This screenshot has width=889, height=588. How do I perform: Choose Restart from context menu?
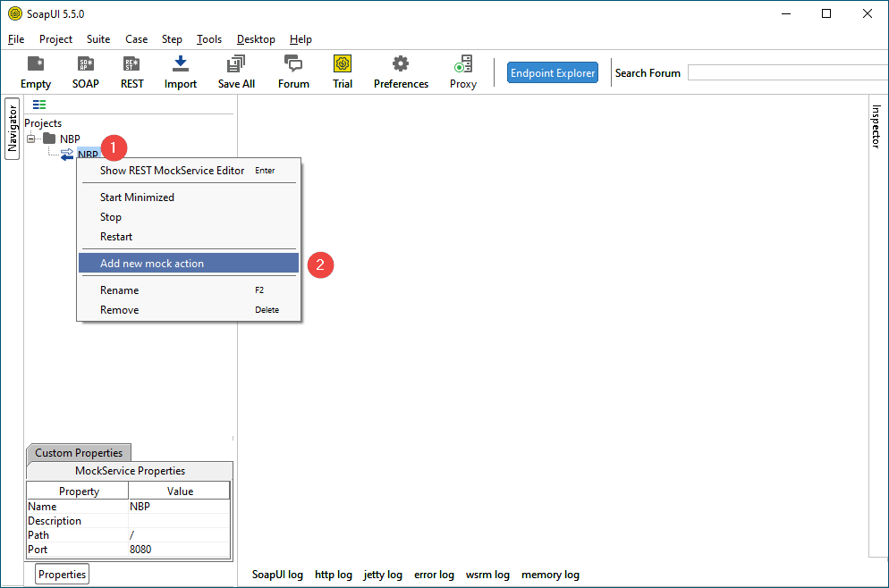[188, 237]
